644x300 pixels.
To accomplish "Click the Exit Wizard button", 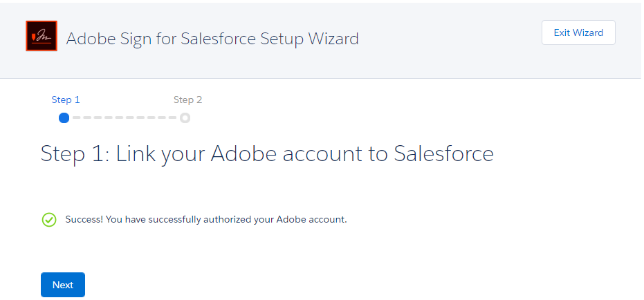I will pyautogui.click(x=578, y=32).
